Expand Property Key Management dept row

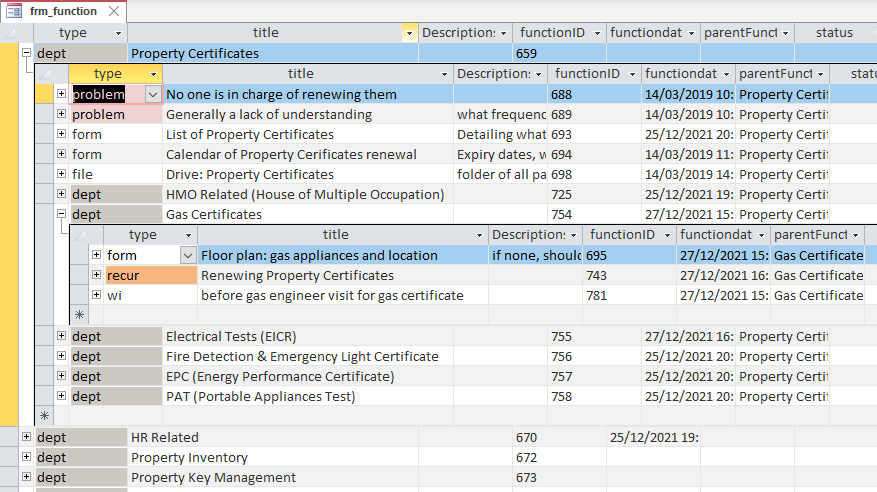coord(26,477)
